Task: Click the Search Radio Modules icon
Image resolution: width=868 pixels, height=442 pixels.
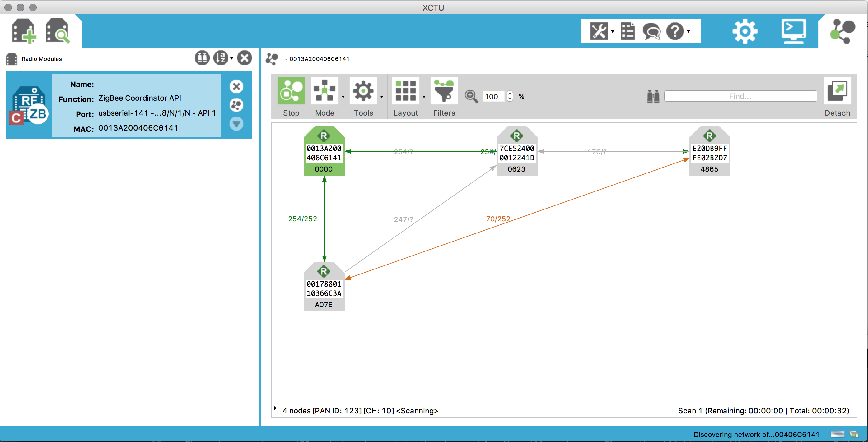Action: (57, 32)
